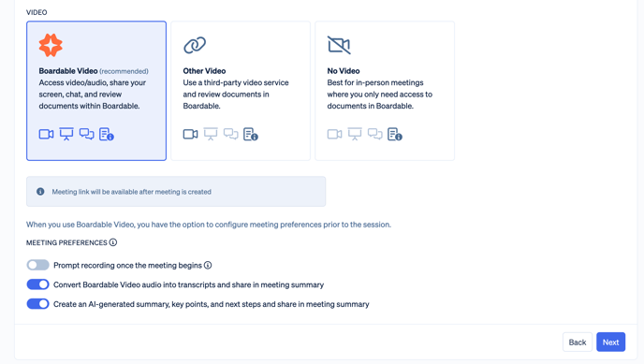Click the info icon beside Meeting Preferences
The height and width of the screenshot is (364, 644).
(113, 242)
